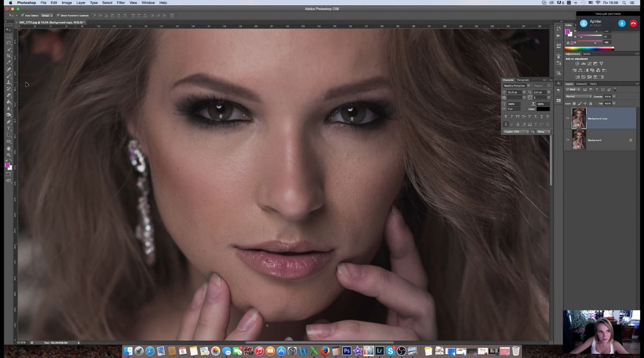Open the English: USA language dropdown
The width and height of the screenshot is (644, 358).
pos(516,131)
